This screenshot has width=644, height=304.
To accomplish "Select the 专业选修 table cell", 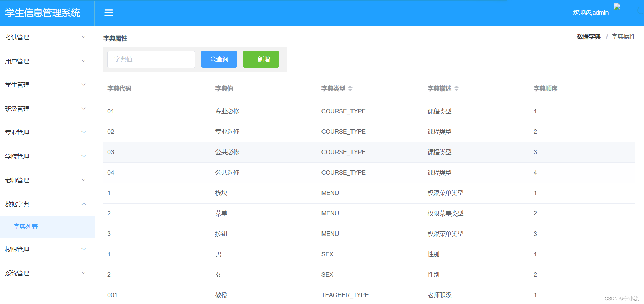I will click(x=227, y=132).
